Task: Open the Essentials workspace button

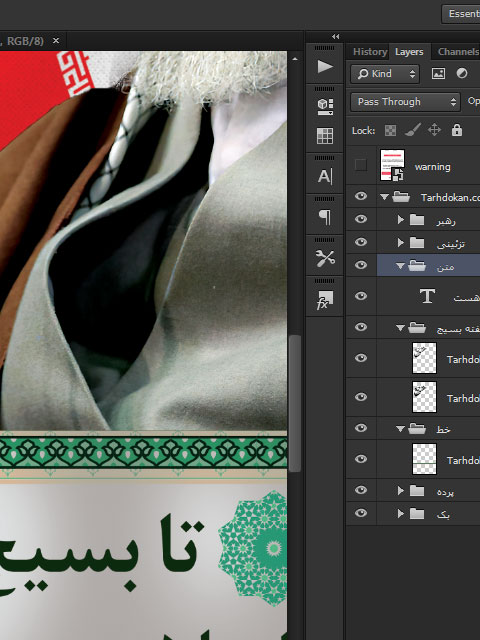Action: click(x=461, y=13)
